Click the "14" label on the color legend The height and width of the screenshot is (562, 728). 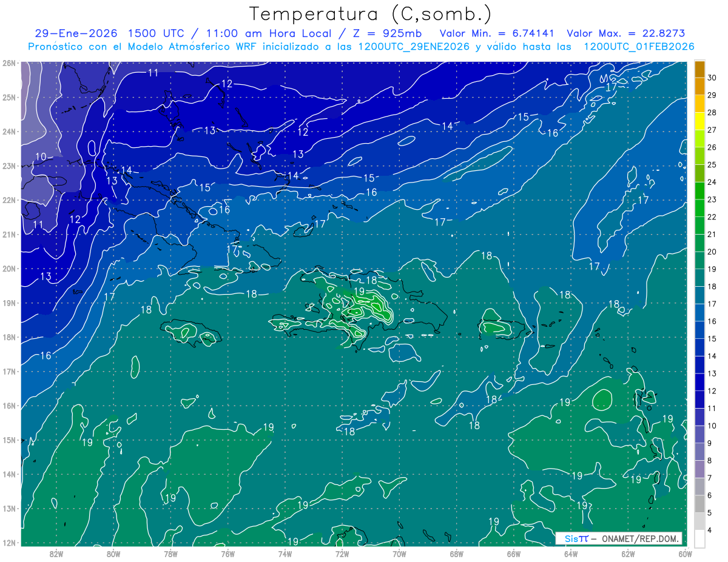coord(712,356)
